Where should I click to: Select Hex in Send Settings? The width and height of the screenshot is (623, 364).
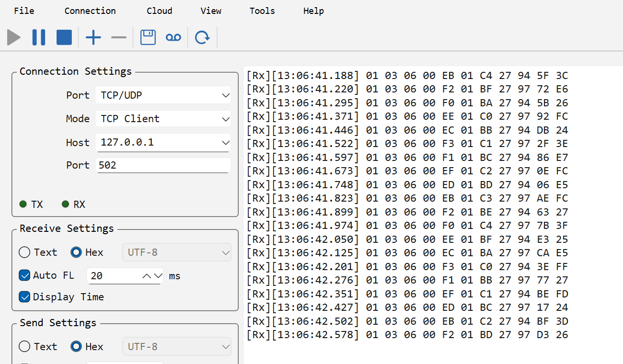87,346
